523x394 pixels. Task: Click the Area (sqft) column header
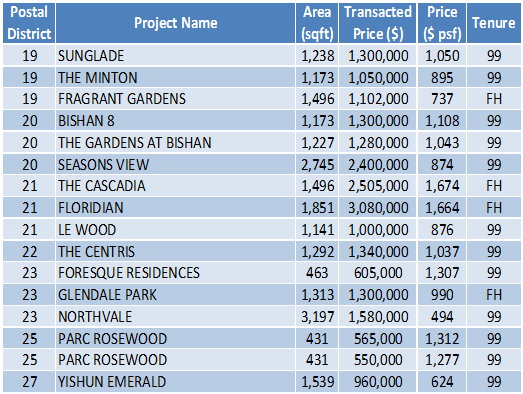pos(317,23)
